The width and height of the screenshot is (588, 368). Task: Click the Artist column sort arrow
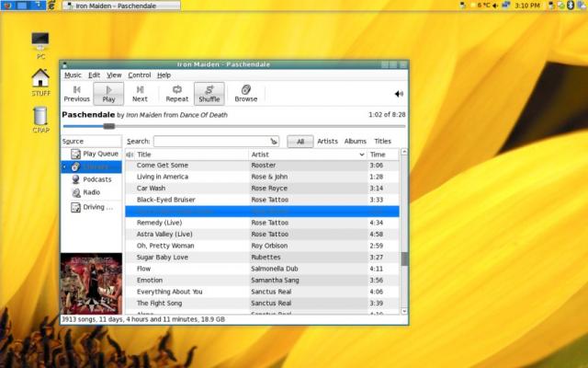[361, 155]
